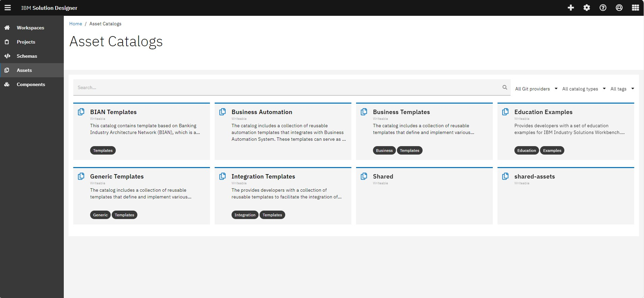Click the BIAN Templates catalog icon
The width and height of the screenshot is (644, 298).
[x=81, y=112]
